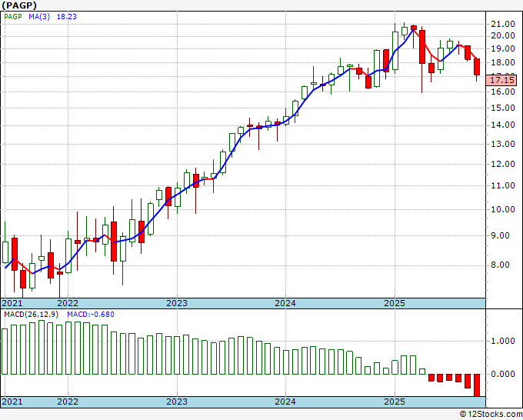
Task: Click the 12.00 price axis label
Action: pyautogui.click(x=503, y=164)
